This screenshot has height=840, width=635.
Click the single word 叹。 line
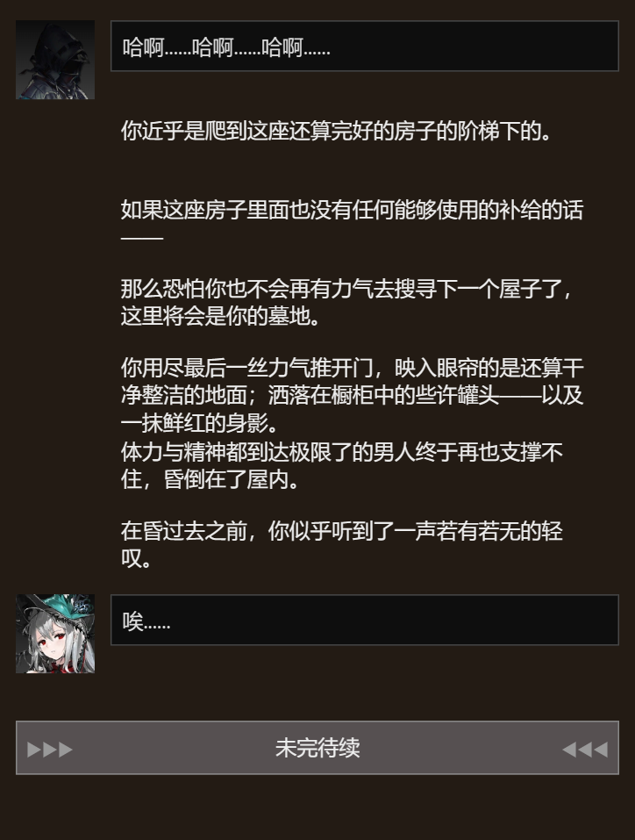[137, 558]
